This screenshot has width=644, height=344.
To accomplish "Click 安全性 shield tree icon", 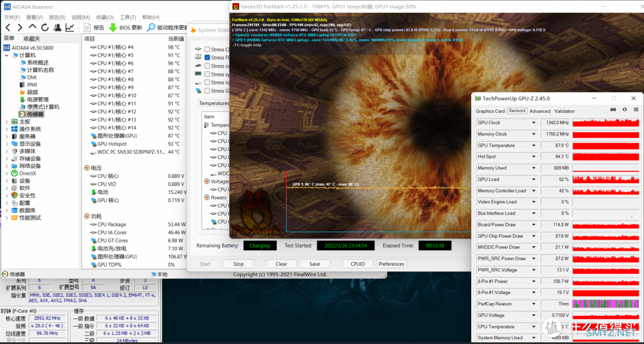I will pos(15,196).
